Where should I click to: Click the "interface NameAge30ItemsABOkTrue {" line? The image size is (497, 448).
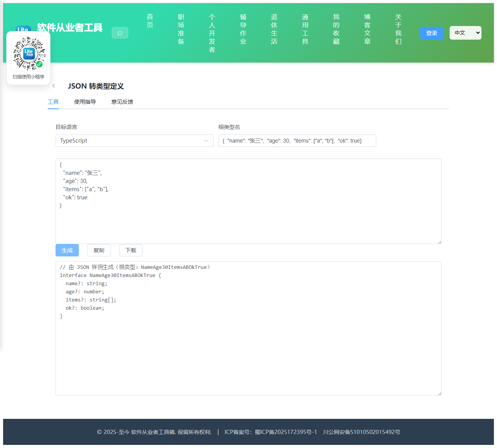[x=110, y=275]
